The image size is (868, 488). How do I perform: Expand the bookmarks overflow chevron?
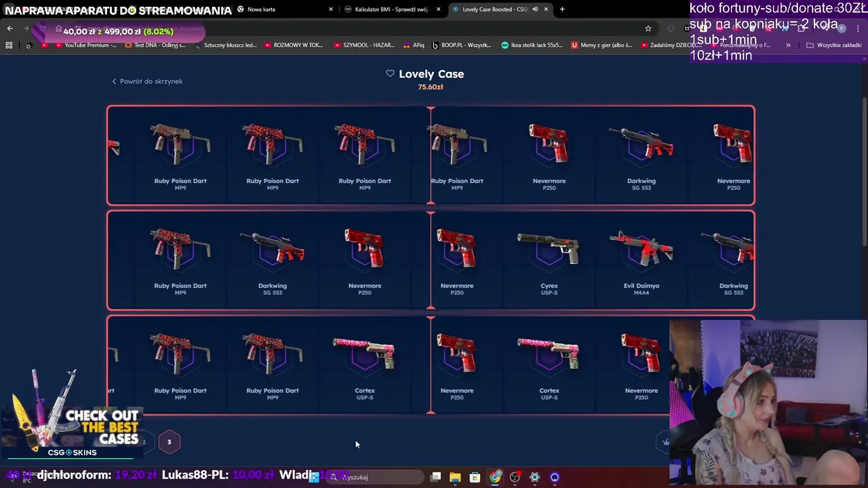[788, 45]
